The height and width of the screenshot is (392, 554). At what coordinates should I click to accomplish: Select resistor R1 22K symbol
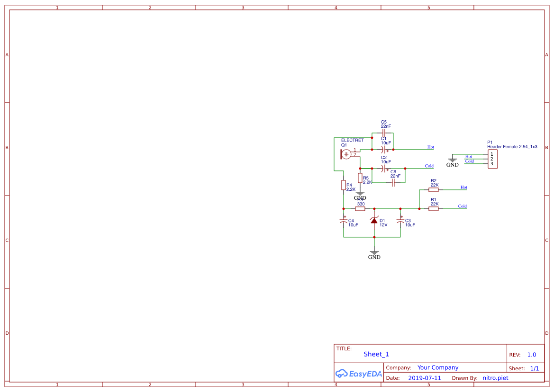pyautogui.click(x=434, y=209)
